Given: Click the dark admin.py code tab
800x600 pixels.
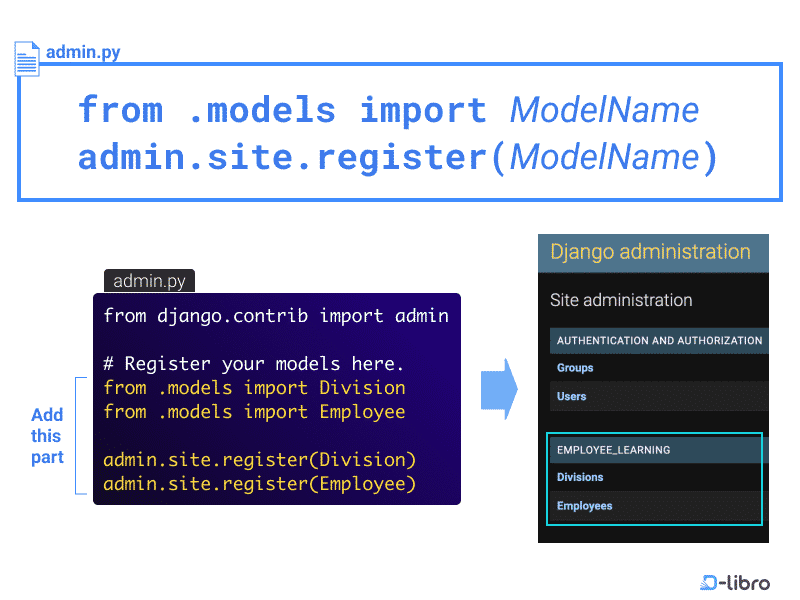Looking at the screenshot, I should pyautogui.click(x=149, y=281).
